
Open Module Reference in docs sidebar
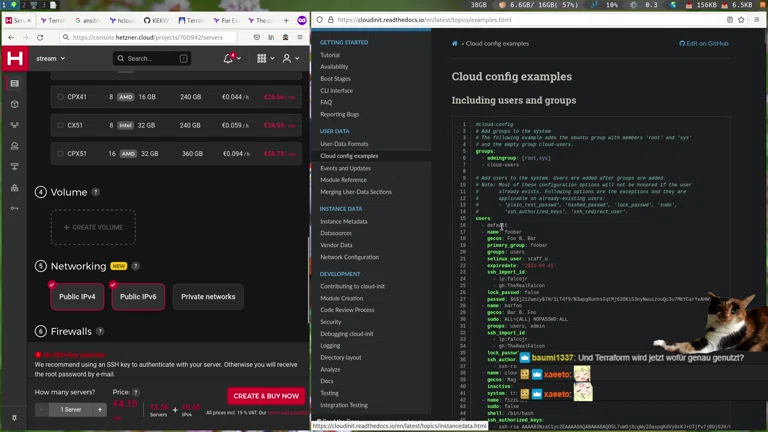tap(343, 180)
